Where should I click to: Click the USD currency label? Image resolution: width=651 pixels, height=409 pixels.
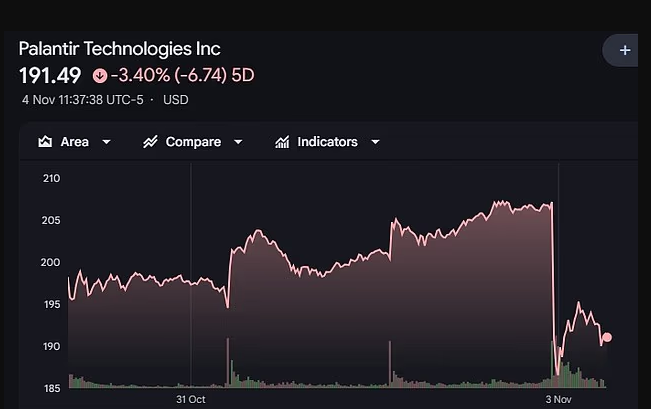click(176, 100)
